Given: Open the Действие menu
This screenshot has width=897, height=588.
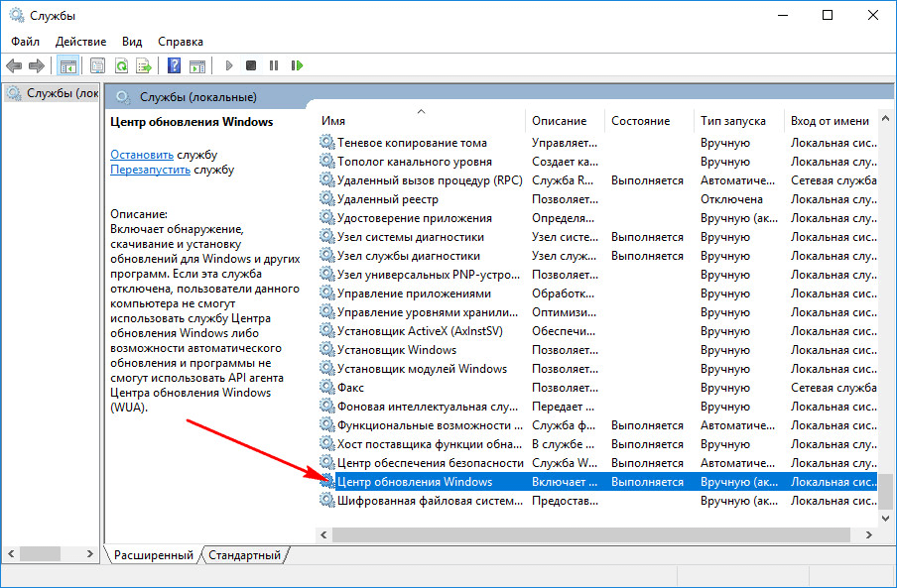Looking at the screenshot, I should click(80, 42).
